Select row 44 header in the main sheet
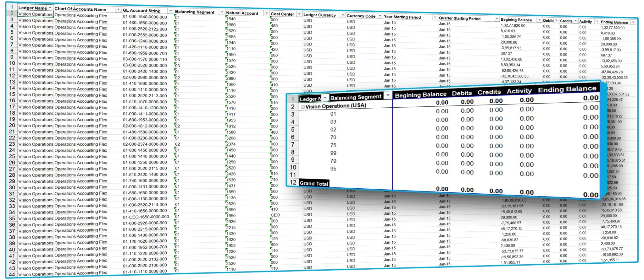This screenshot has height=280, width=644. tap(12, 274)
